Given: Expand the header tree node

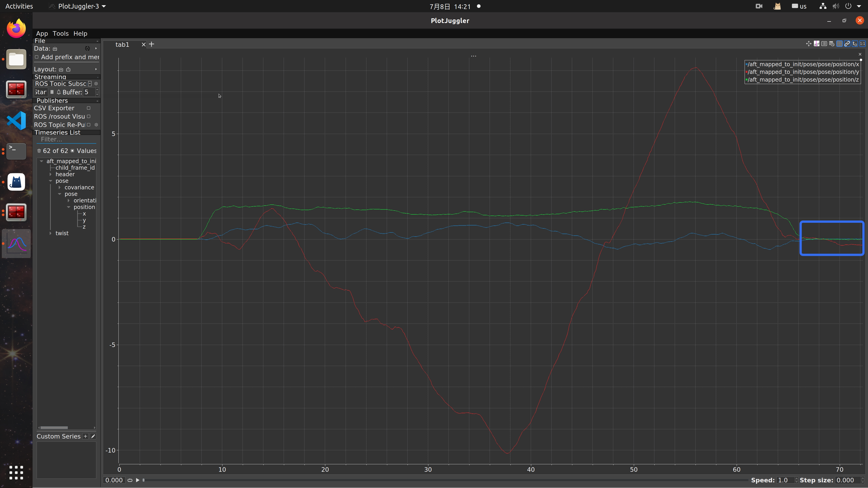Looking at the screenshot, I should (51, 174).
